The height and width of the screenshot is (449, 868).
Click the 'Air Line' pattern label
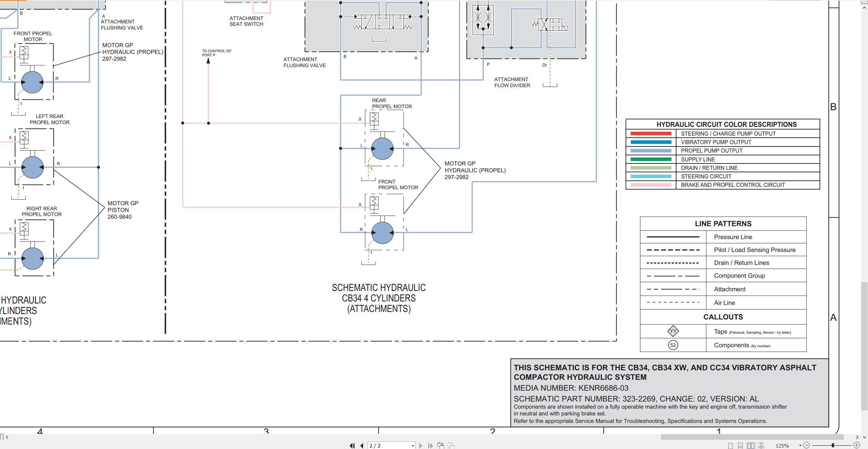tap(725, 302)
